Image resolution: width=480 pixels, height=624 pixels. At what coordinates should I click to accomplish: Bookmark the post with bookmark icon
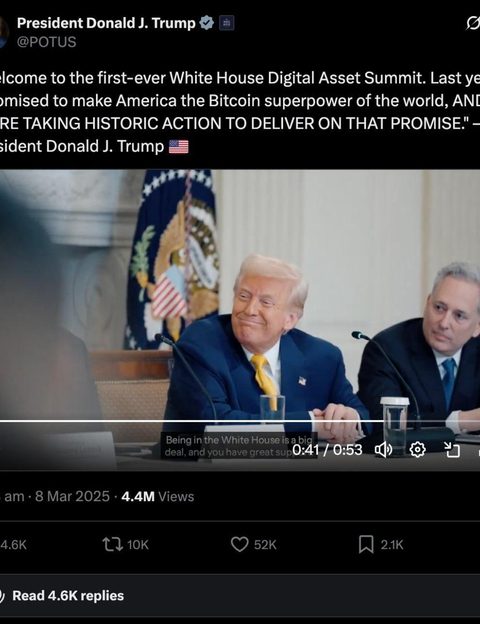tap(366, 544)
